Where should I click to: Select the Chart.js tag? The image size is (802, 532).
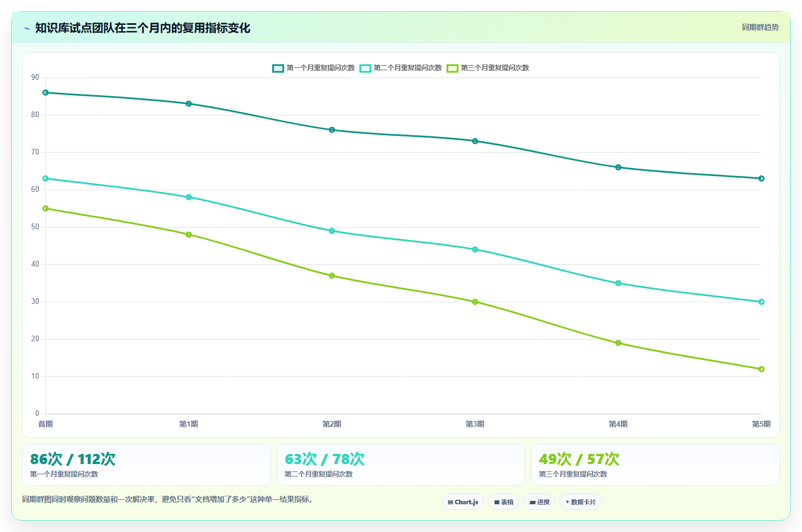(x=463, y=502)
